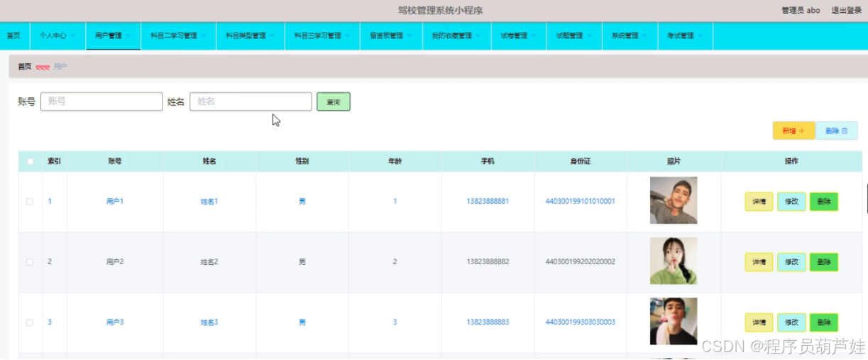Screen dimensions: 868x360
Task: Select the 用户1 account cell
Action: pyautogui.click(x=115, y=202)
